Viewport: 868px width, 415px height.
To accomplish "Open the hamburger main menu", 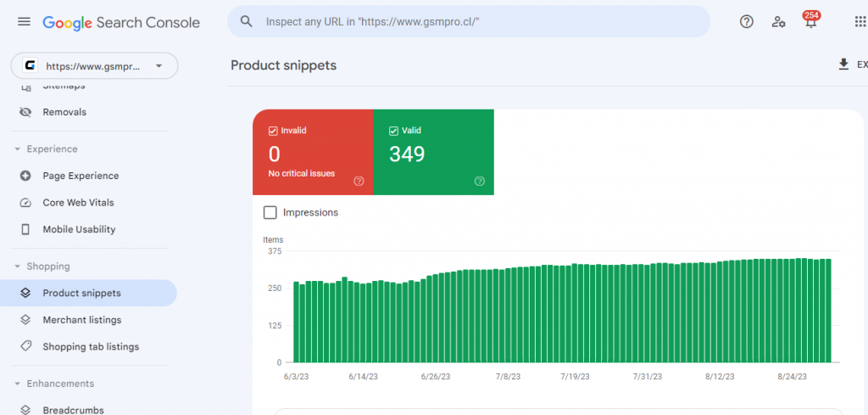I will pos(24,21).
